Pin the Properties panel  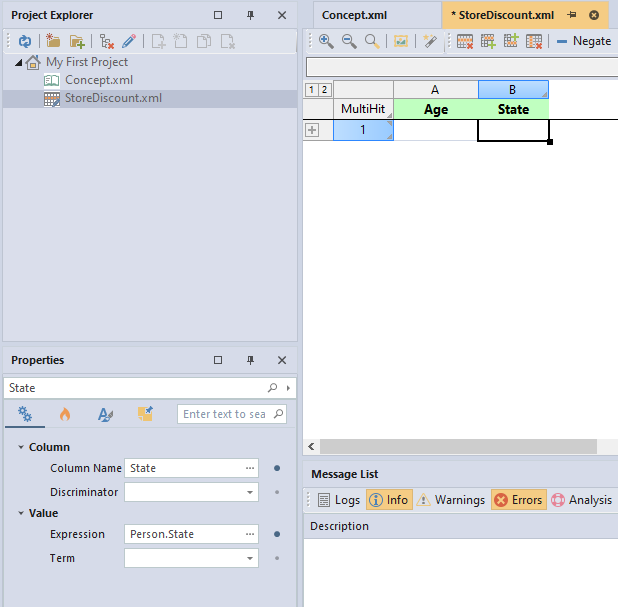250,360
